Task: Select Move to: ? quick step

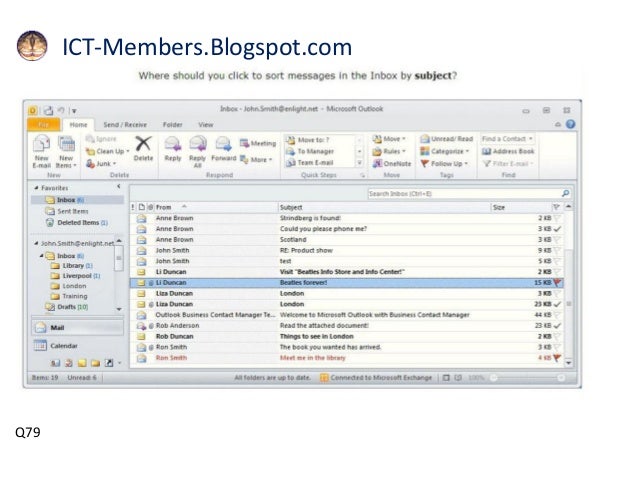Action: [308, 140]
